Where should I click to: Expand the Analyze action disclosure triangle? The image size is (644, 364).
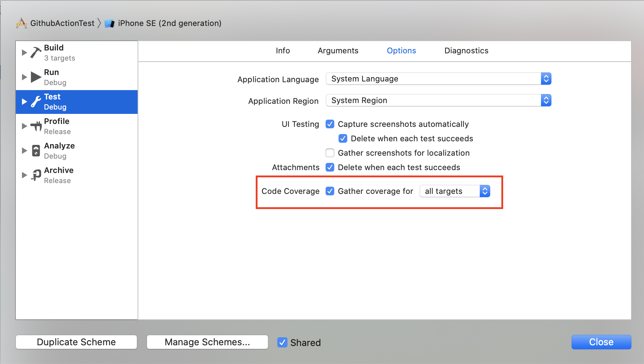pyautogui.click(x=24, y=151)
